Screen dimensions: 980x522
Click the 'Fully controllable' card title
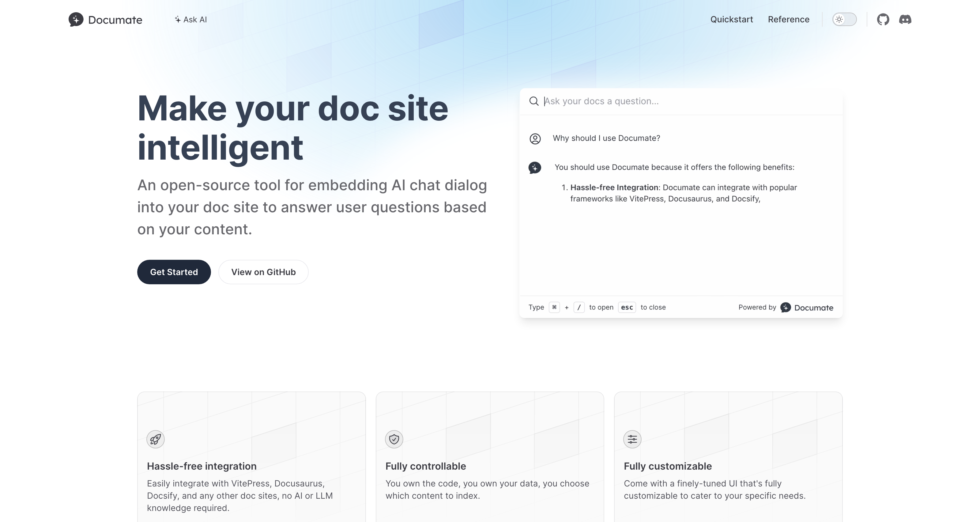pos(425,467)
